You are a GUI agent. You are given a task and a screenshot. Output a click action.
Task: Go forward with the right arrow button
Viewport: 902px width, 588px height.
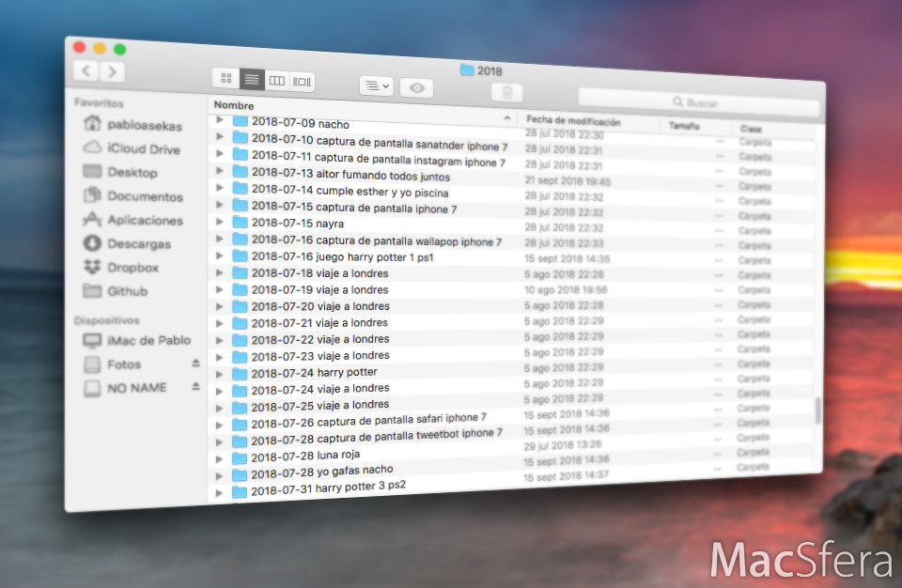[x=112, y=72]
